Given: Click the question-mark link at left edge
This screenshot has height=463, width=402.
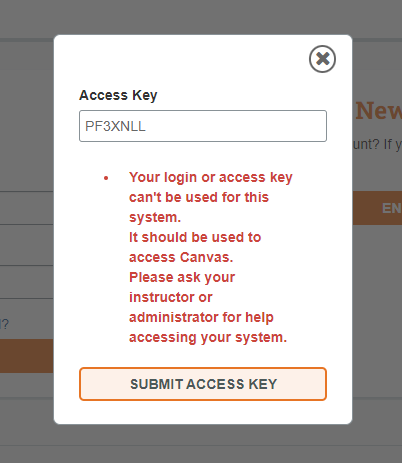Looking at the screenshot, I should [5, 324].
